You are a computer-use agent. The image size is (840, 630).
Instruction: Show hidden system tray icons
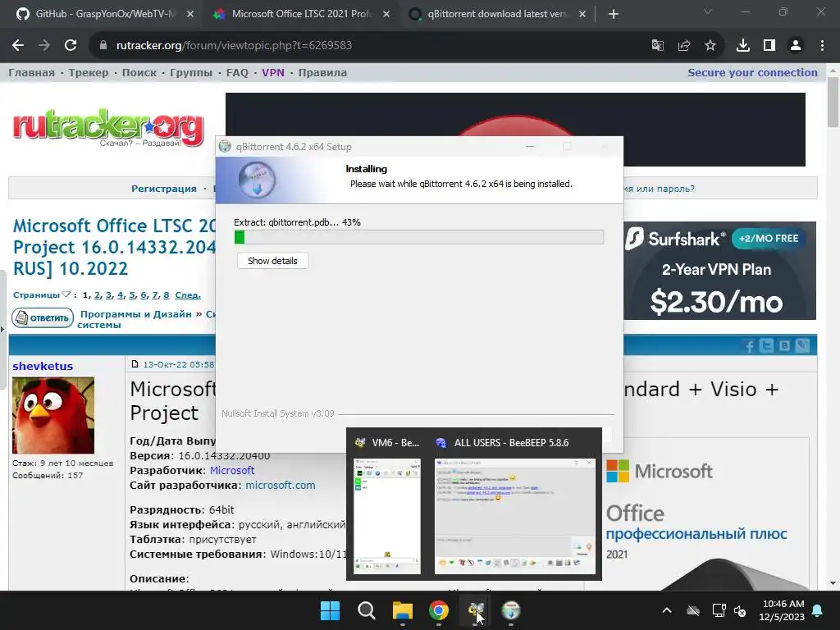(x=667, y=610)
